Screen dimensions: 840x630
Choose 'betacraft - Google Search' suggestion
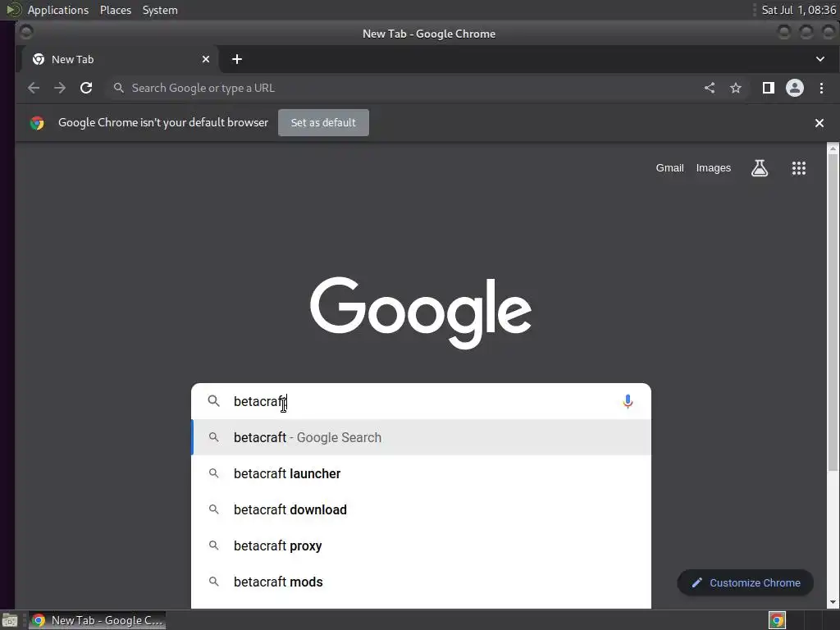click(421, 438)
